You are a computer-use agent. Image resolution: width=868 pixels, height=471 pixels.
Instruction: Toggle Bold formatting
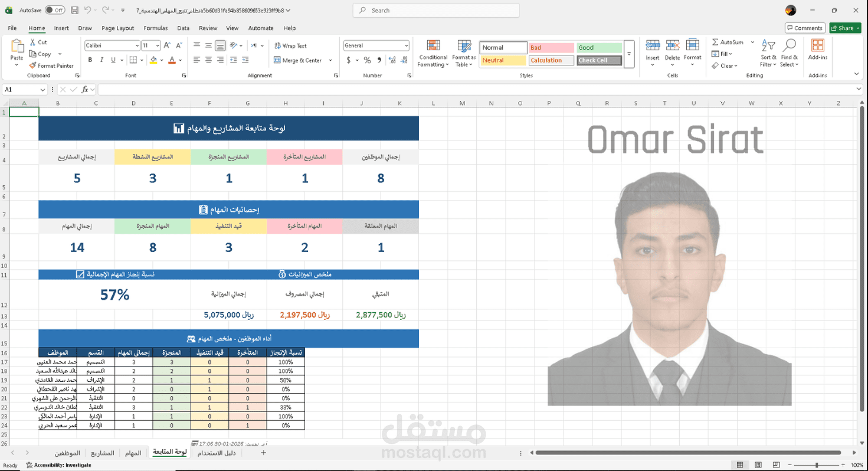tap(90, 60)
